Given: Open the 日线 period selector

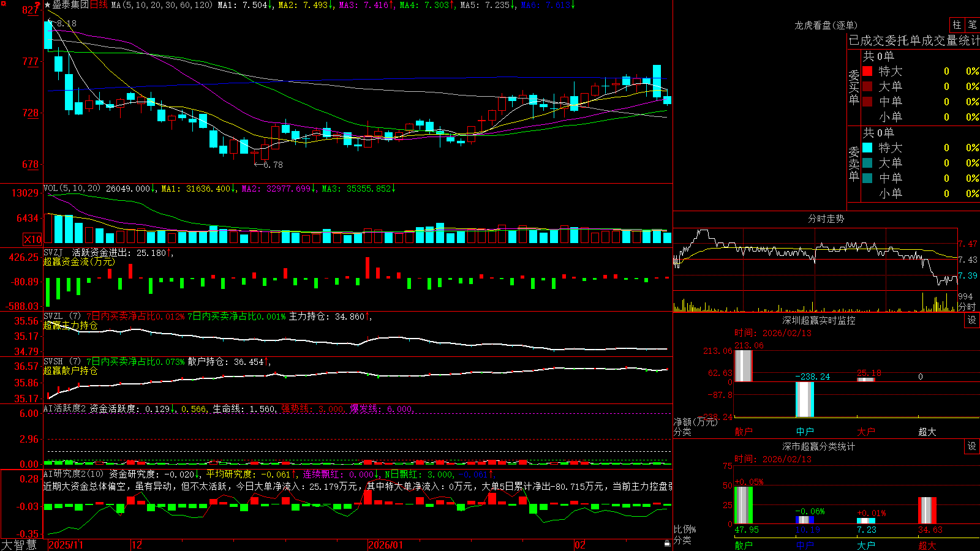Looking at the screenshot, I should click(x=99, y=5).
